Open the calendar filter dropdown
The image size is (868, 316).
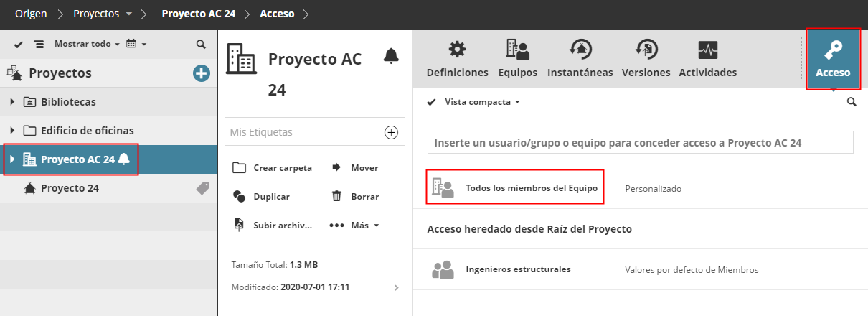pyautogui.click(x=136, y=44)
